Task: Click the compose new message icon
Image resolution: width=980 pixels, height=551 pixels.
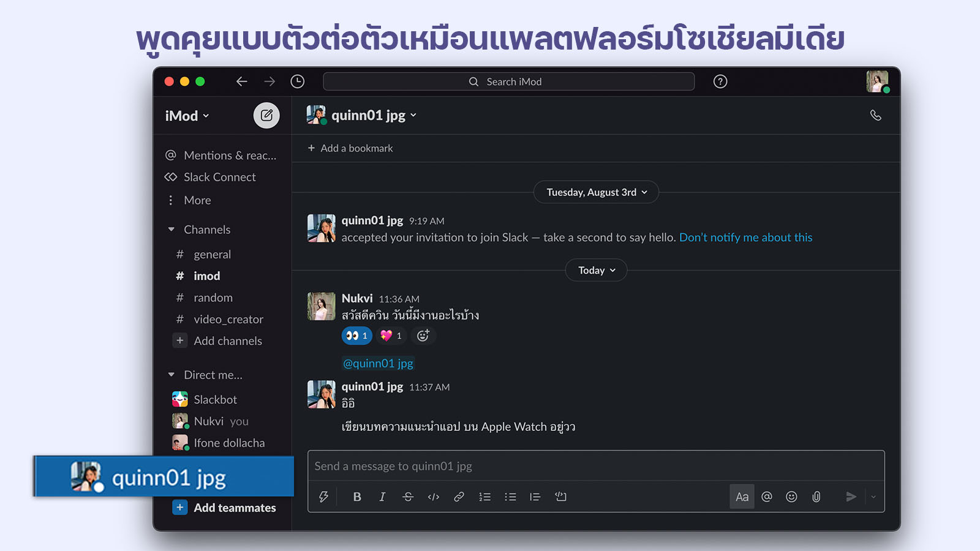Action: (266, 115)
